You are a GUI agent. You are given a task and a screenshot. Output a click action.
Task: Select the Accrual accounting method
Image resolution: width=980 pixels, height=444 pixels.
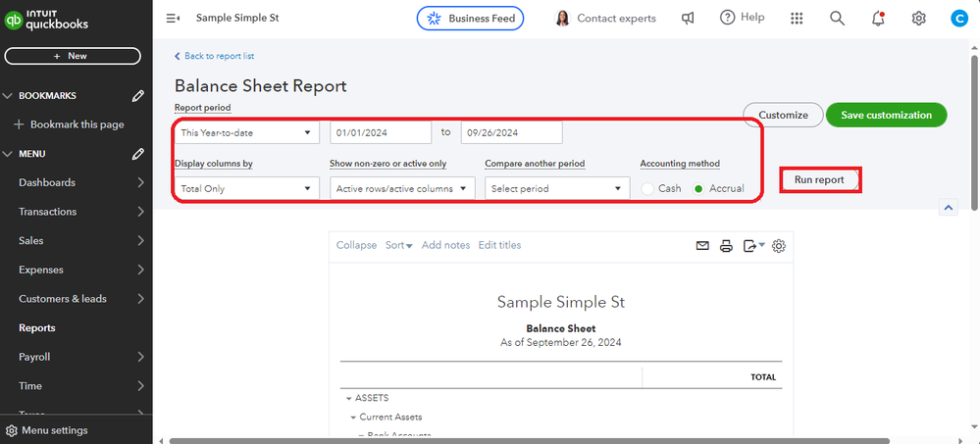tap(699, 188)
